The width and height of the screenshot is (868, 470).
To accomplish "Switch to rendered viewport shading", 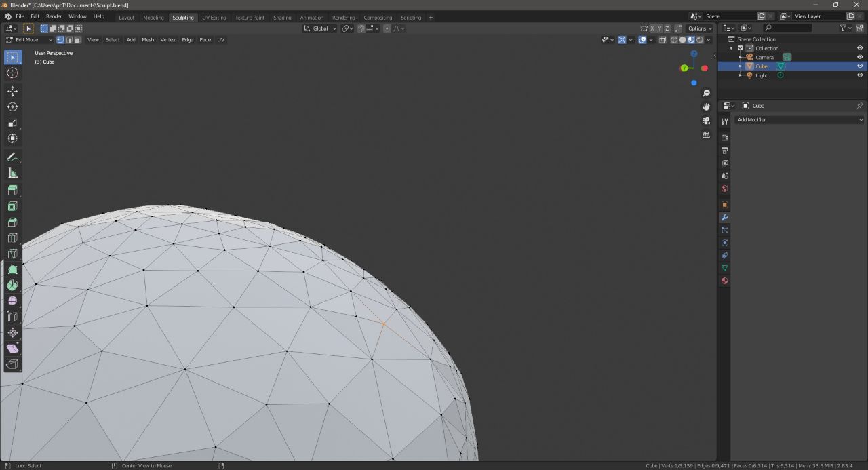I will pos(700,39).
